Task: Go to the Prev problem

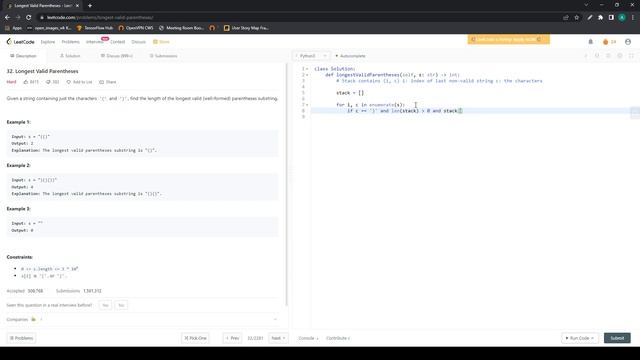Action: [x=232, y=338]
